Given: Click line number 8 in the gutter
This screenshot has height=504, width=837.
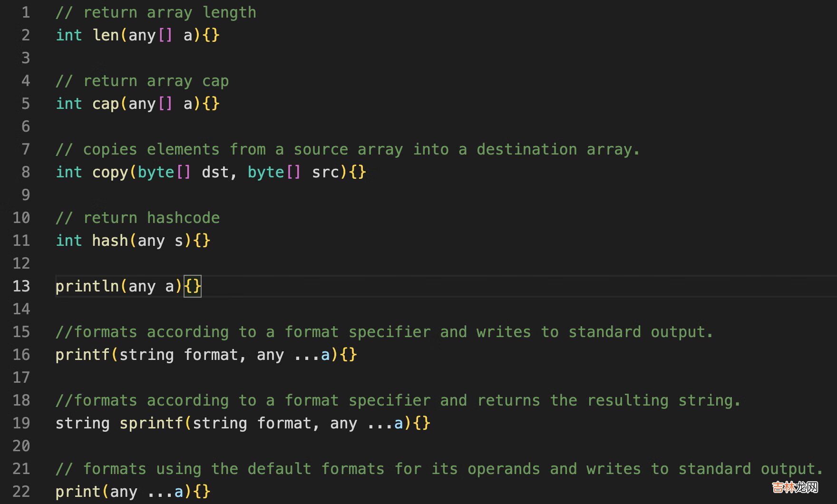Looking at the screenshot, I should [26, 172].
